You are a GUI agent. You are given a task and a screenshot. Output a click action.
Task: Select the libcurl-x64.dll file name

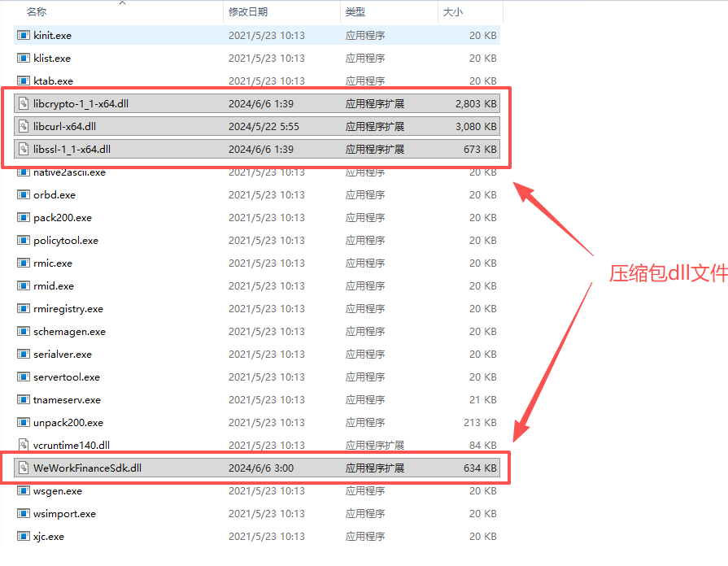[x=64, y=126]
